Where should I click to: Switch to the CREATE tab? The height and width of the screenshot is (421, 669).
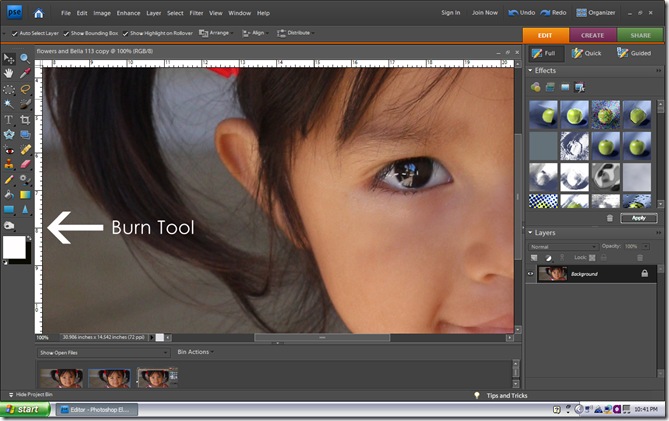pyautogui.click(x=592, y=34)
